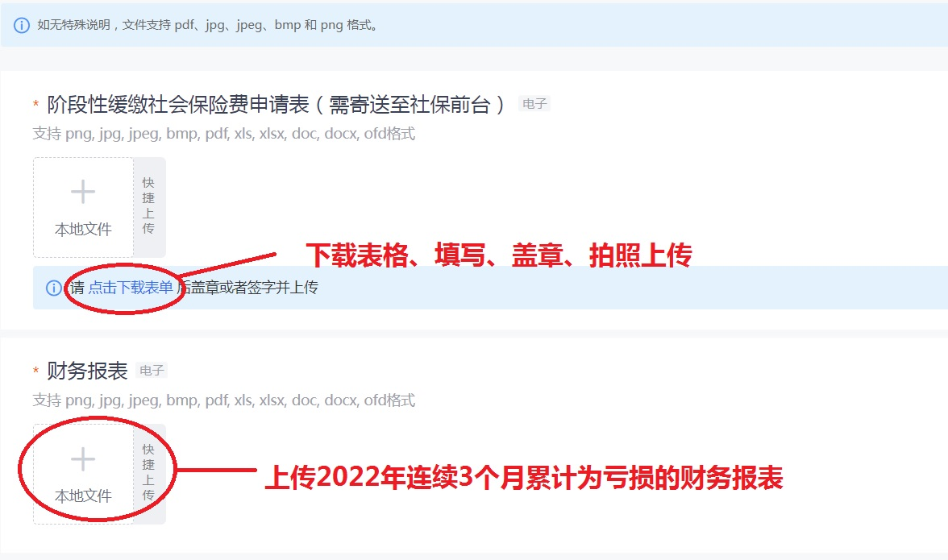
Task: Click the 财务报表 section heading
Action: click(87, 371)
